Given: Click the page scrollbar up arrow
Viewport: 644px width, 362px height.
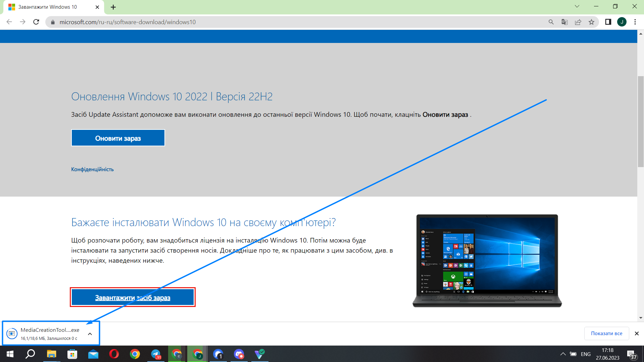Looking at the screenshot, I should 641,34.
